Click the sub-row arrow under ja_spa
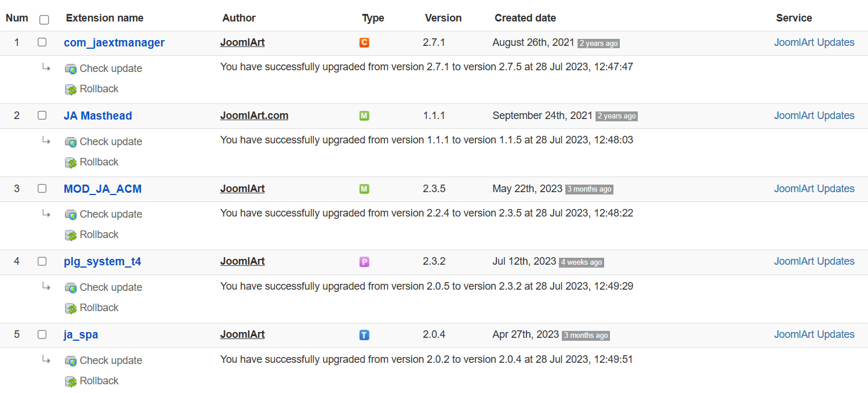Screen dimensions: 868x393 [x=46, y=360]
